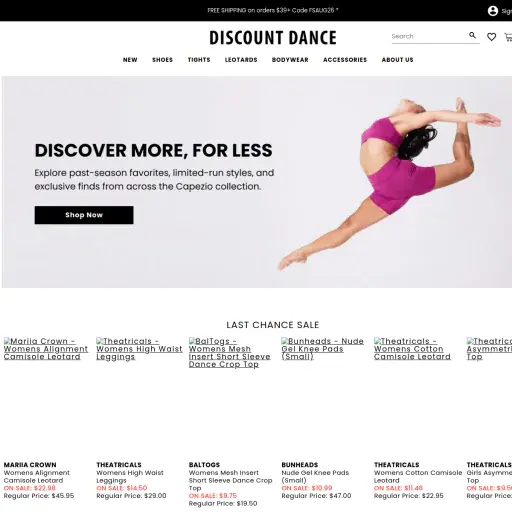Screen dimensions: 512x512
Task: Click 'ON SALE: $14.50' price text
Action: 122,488
